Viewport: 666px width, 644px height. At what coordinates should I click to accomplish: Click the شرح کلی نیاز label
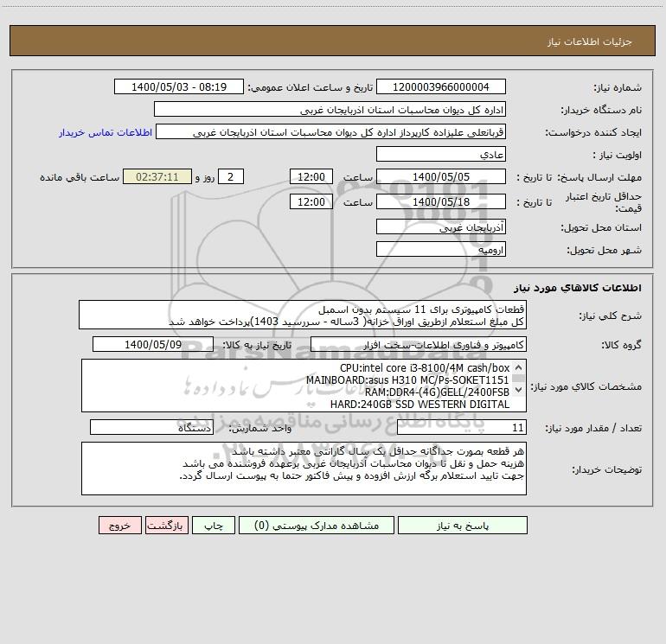[x=611, y=316]
